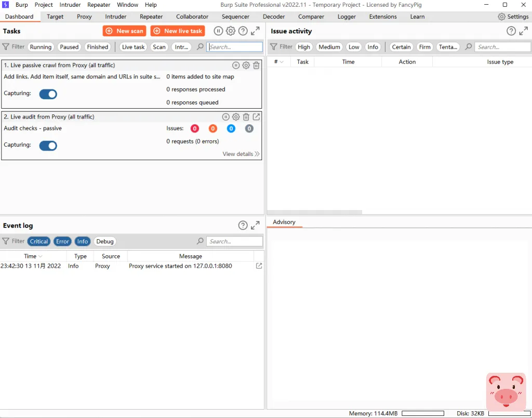This screenshot has height=418, width=532.
Task: Toggle Capturing for Live audit task
Action: [x=48, y=146]
